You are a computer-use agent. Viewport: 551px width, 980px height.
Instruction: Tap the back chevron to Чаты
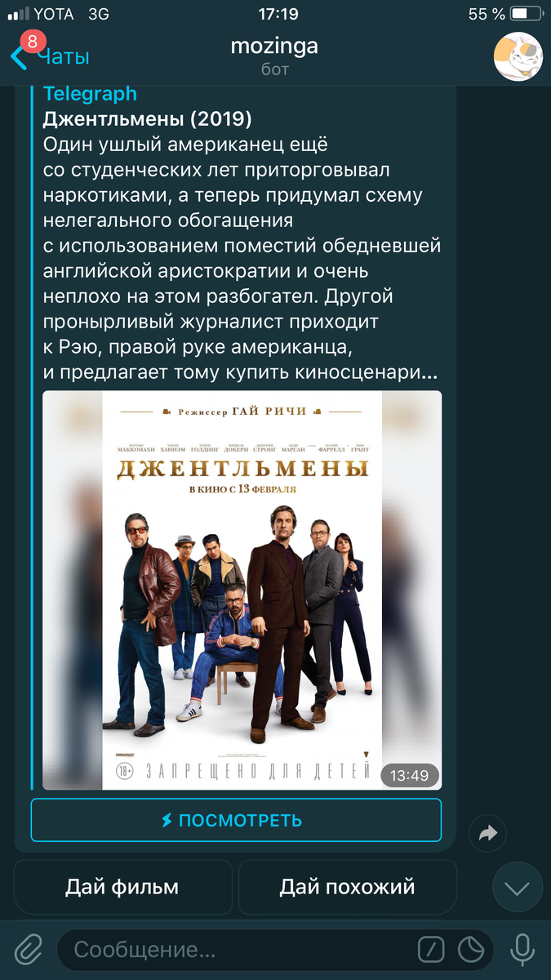coord(18,57)
